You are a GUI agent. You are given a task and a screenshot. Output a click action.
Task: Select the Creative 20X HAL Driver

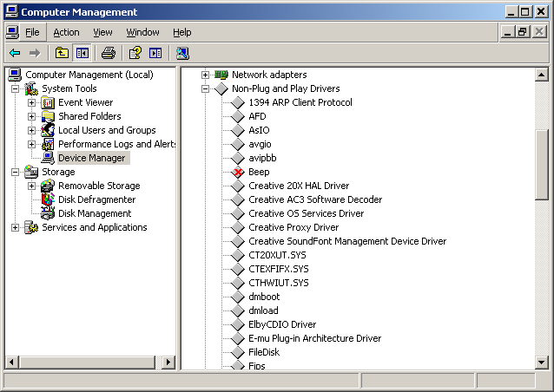(299, 186)
